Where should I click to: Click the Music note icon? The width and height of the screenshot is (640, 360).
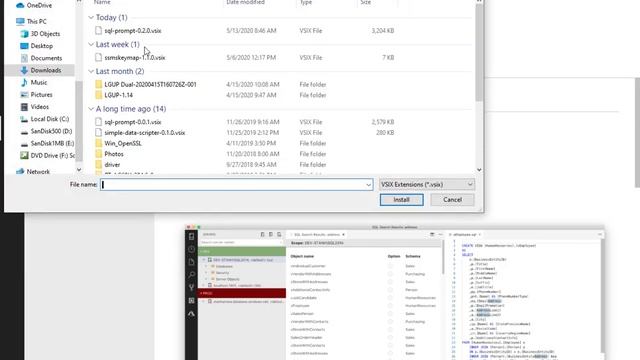[x=24, y=82]
